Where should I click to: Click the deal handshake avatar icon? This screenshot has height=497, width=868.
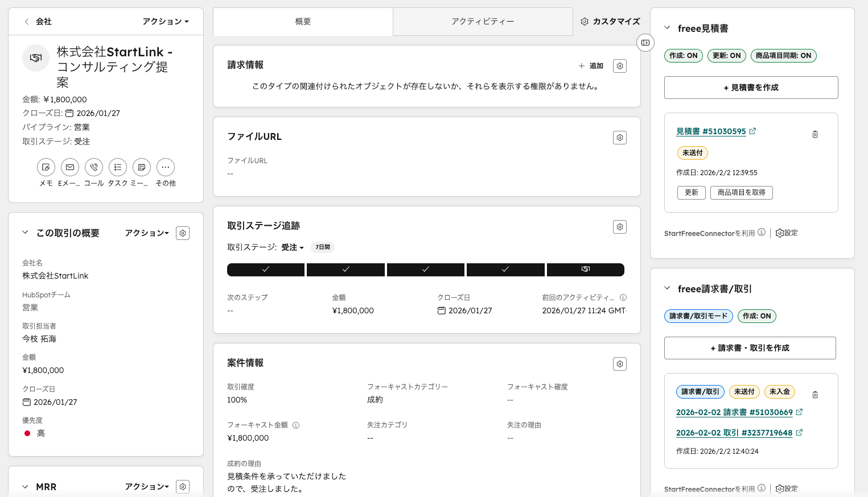click(36, 58)
